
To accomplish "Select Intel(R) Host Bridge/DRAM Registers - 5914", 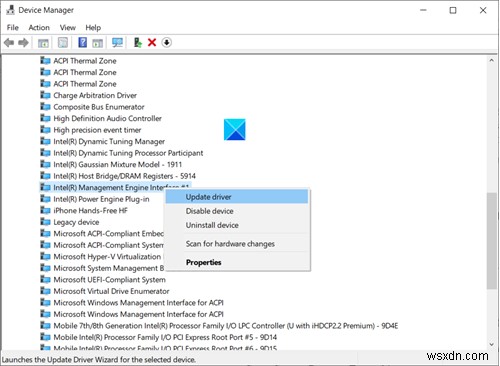I will (124, 176).
